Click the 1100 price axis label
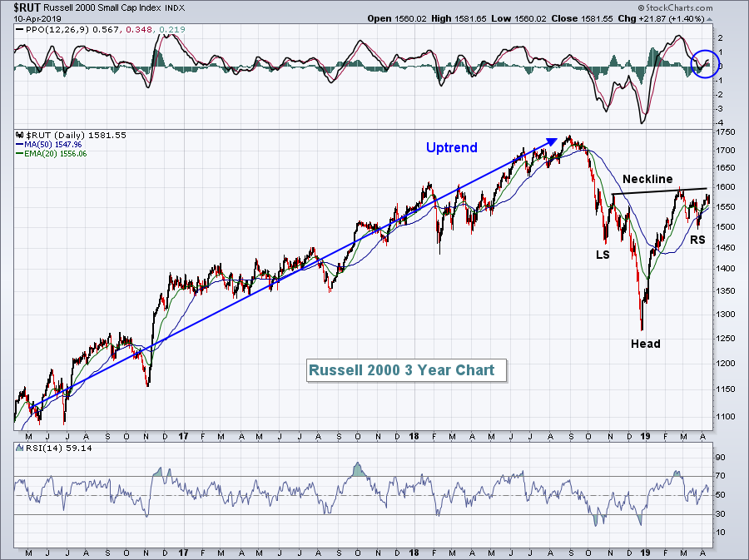Viewport: 749px width, 560px height. [x=726, y=416]
